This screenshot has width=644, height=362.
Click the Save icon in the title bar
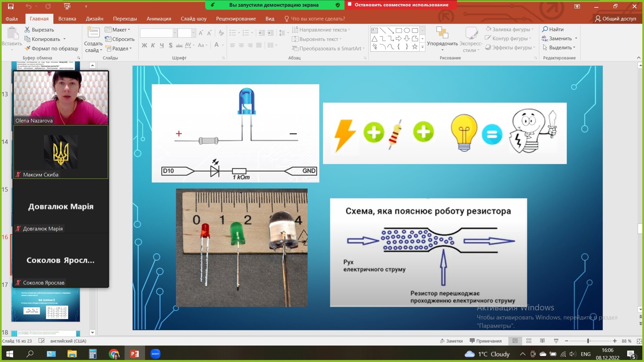coord(10,6)
